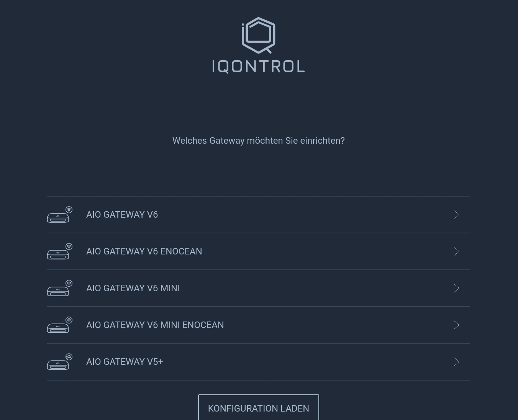
Task: Select the AIO GATEWAY V6 MINI label
Action: coord(133,288)
